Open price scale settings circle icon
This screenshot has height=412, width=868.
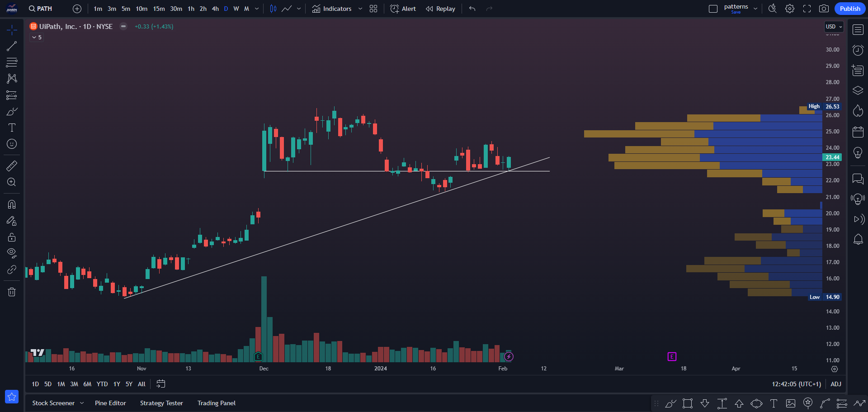click(835, 369)
